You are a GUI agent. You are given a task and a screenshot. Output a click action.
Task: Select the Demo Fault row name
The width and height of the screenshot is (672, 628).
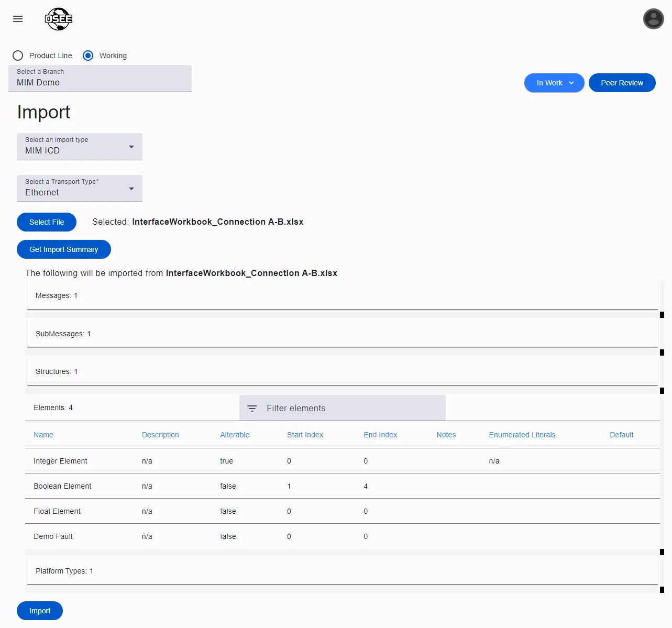pyautogui.click(x=53, y=536)
